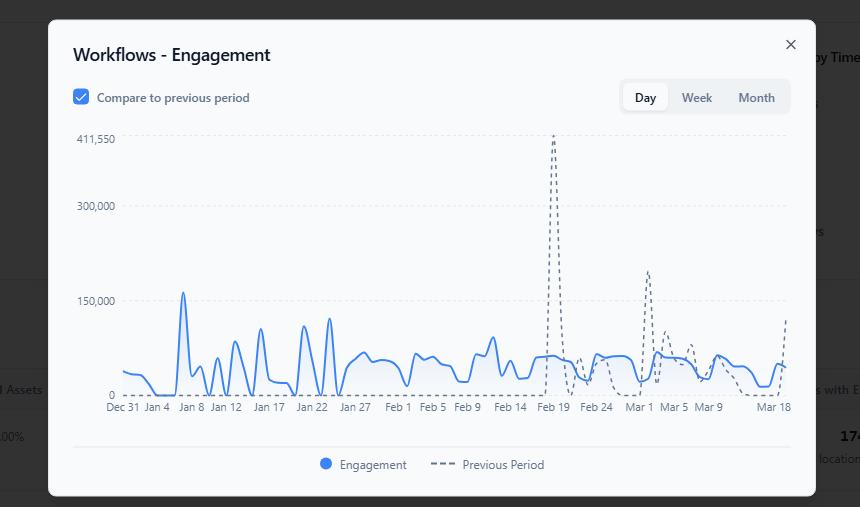The image size is (860, 507).
Task: Click the Workflows - Engagement title
Action: [172, 55]
